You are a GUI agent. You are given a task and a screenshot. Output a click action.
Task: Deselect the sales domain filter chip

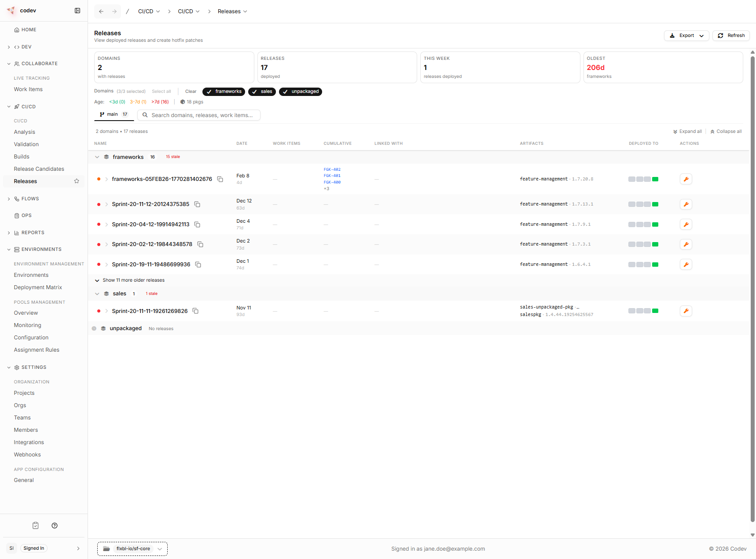coord(262,92)
